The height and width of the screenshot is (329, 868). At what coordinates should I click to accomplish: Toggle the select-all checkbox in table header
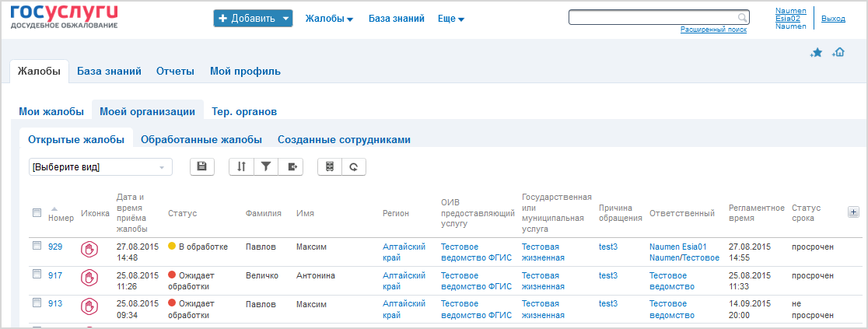pyautogui.click(x=37, y=212)
